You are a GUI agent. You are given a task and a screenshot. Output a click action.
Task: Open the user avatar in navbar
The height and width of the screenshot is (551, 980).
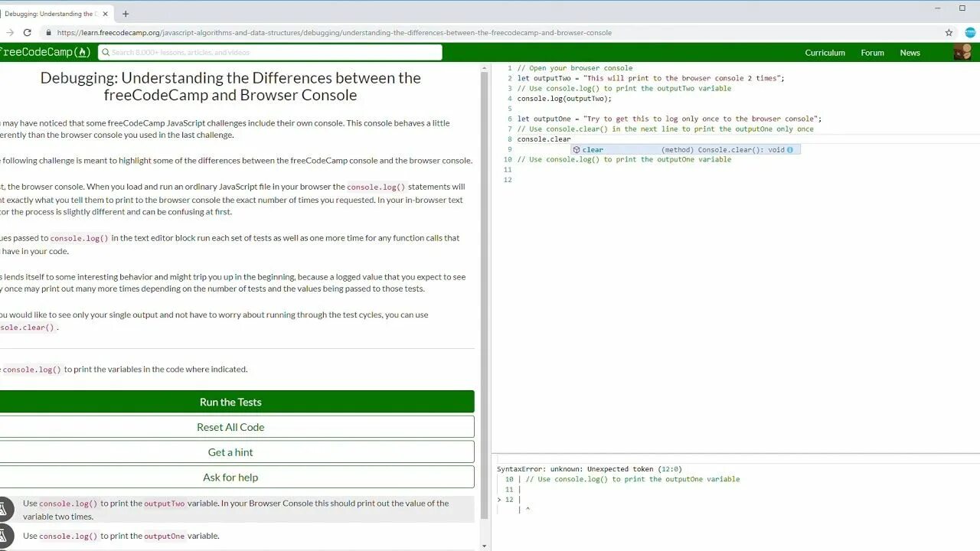(x=962, y=52)
